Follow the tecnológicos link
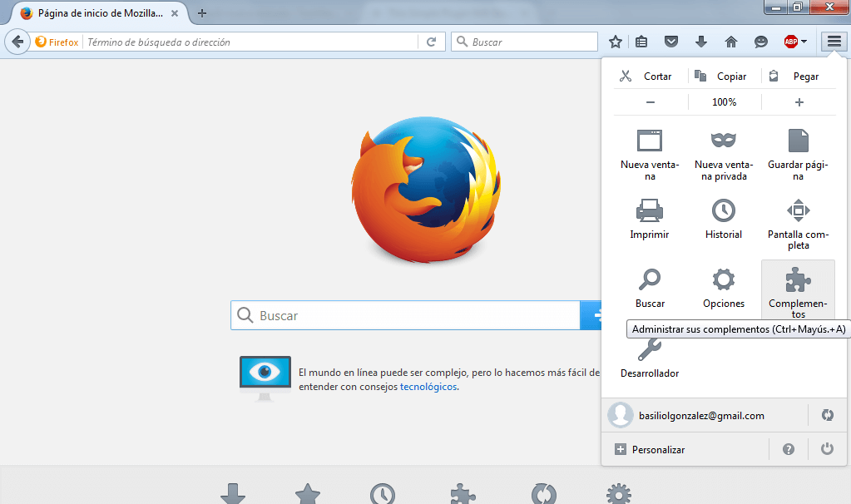Viewport: 851px width, 504px height. (428, 387)
